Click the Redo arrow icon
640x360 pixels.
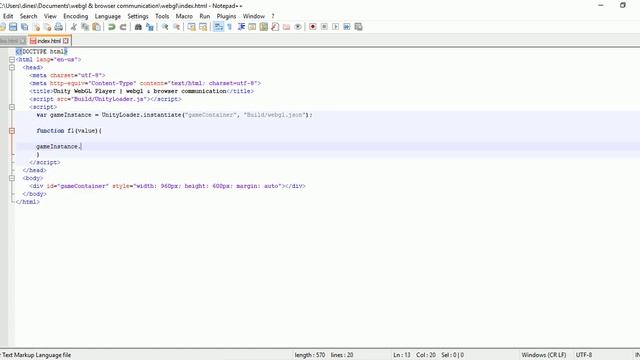pos(123,27)
